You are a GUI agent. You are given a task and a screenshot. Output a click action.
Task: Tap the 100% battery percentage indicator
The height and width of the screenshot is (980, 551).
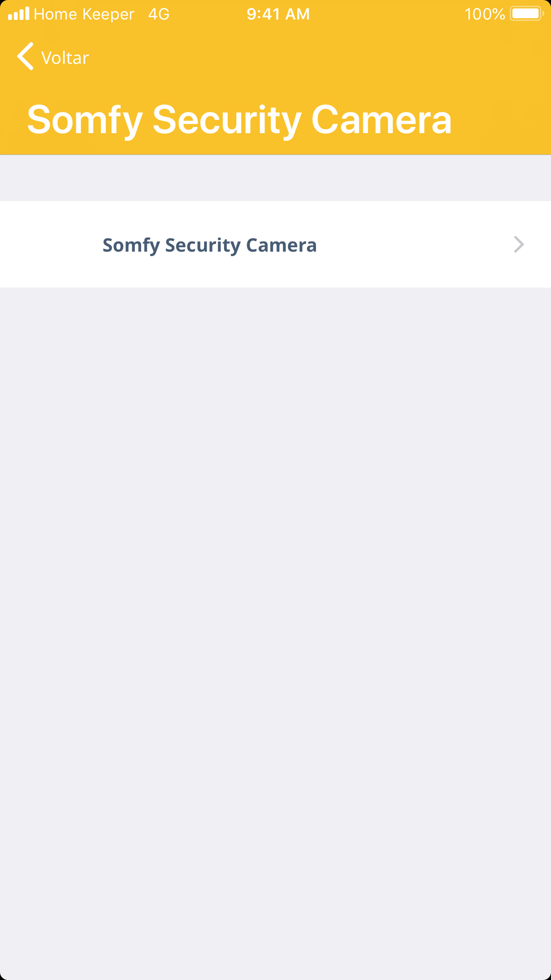click(484, 14)
